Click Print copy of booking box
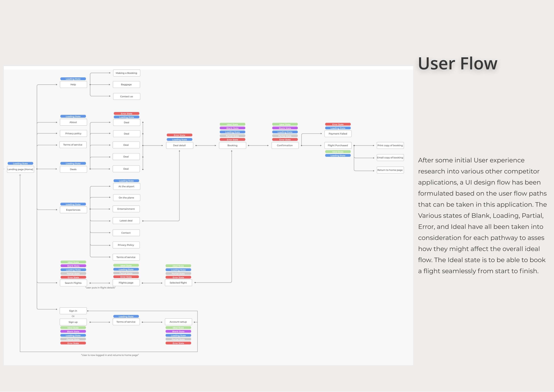Screen dimensions: 554x392 coord(390,145)
